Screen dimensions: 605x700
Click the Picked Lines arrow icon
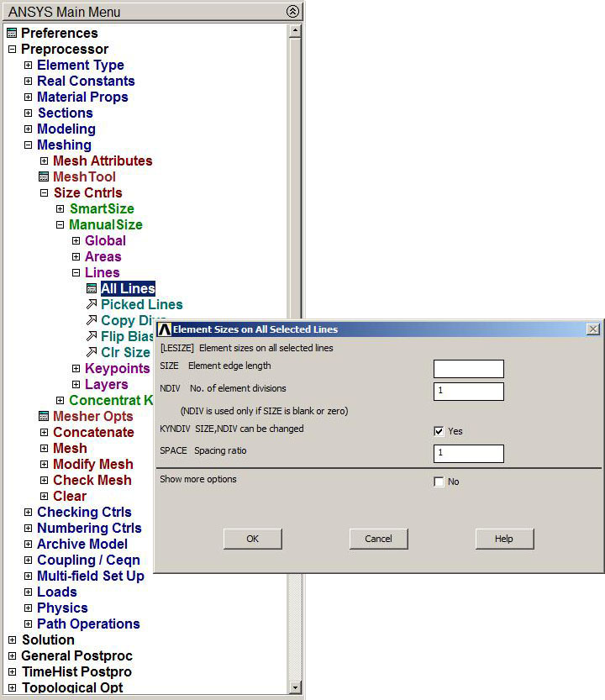(x=92, y=305)
